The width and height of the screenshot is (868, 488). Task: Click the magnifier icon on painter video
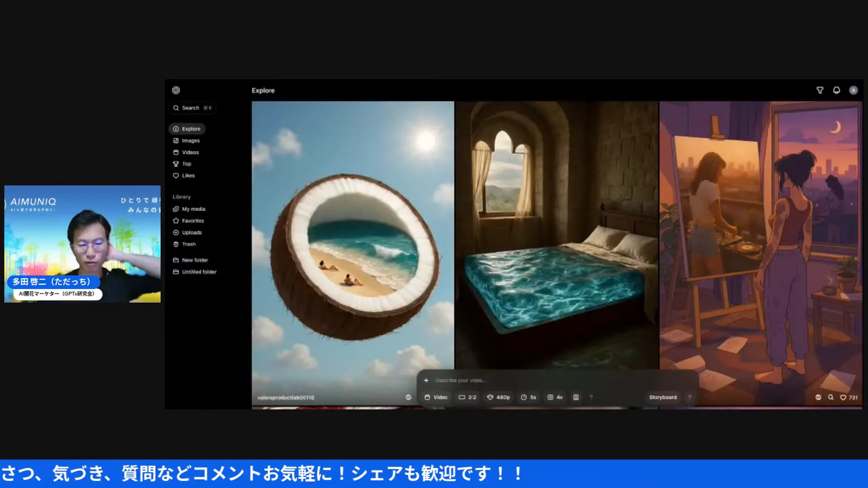(x=830, y=397)
